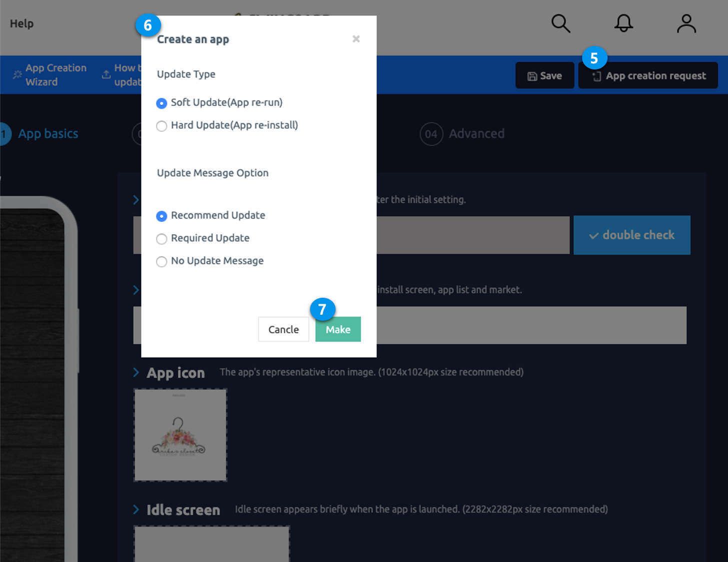Choose Required Update radio button
Viewport: 728px width, 562px height.
click(x=161, y=239)
